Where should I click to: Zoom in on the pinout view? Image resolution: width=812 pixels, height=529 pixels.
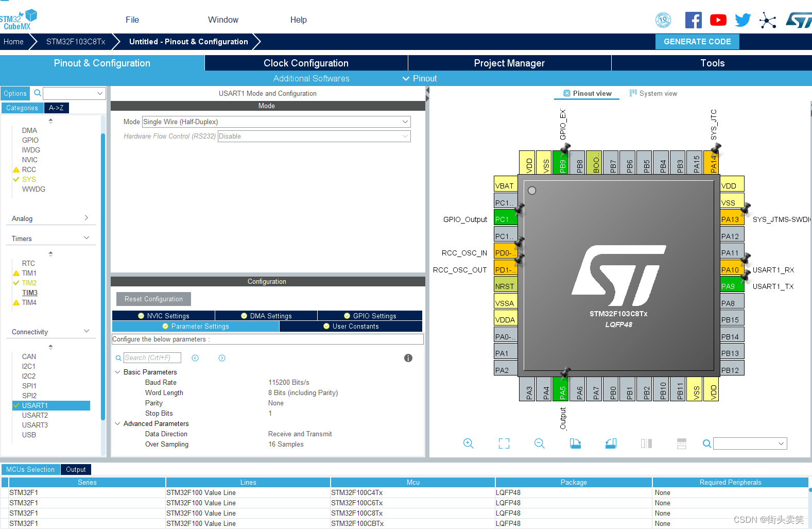tap(468, 443)
